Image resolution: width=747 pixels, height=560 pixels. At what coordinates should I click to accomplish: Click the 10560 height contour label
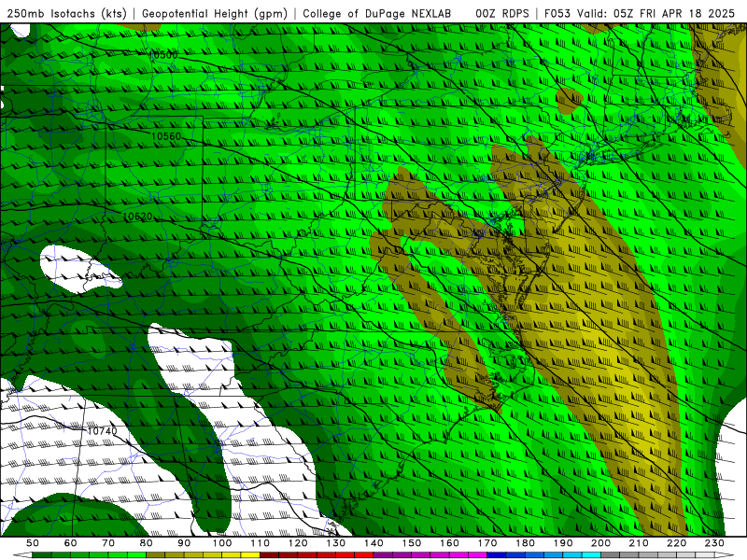[166, 136]
